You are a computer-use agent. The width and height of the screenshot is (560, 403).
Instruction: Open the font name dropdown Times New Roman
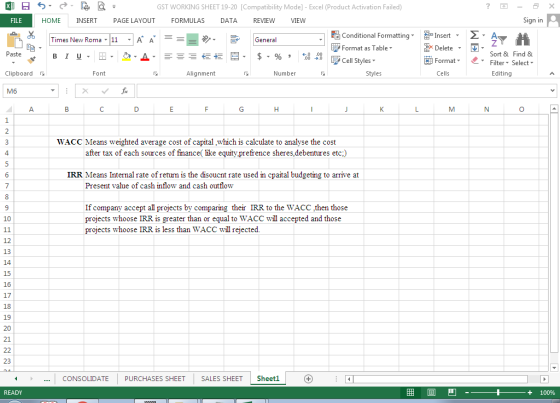(106, 40)
